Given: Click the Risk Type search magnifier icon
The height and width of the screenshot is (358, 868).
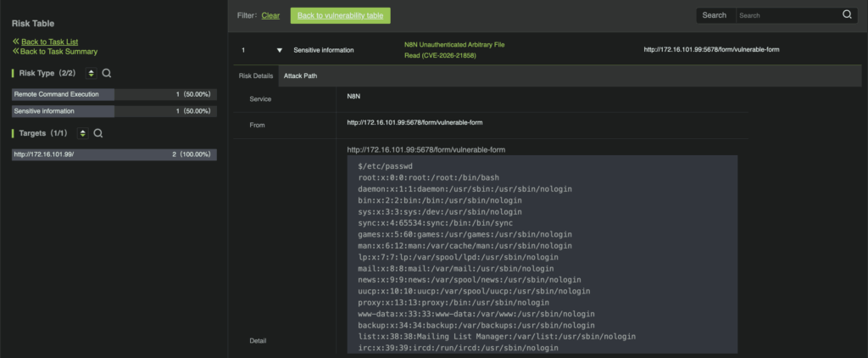Looking at the screenshot, I should click(107, 74).
